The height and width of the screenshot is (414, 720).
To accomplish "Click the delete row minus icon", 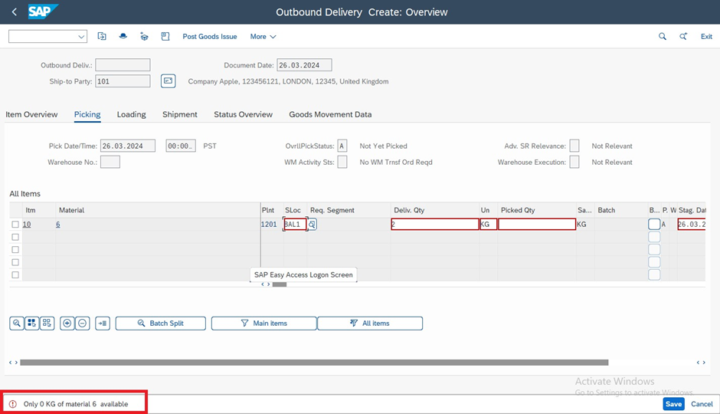I will (82, 323).
